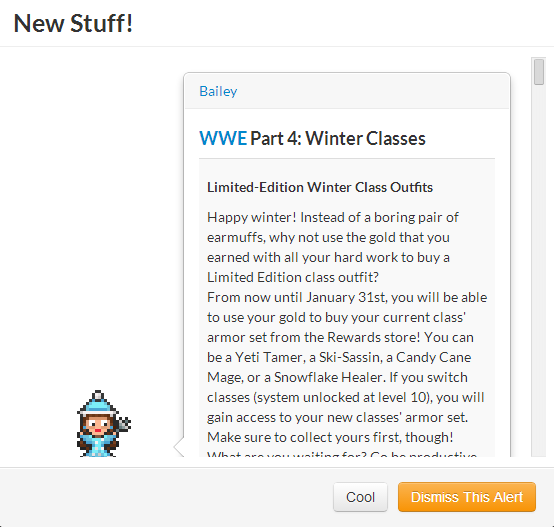Click the Part 4: Winter Classes title text
554x528 pixels.
(338, 138)
